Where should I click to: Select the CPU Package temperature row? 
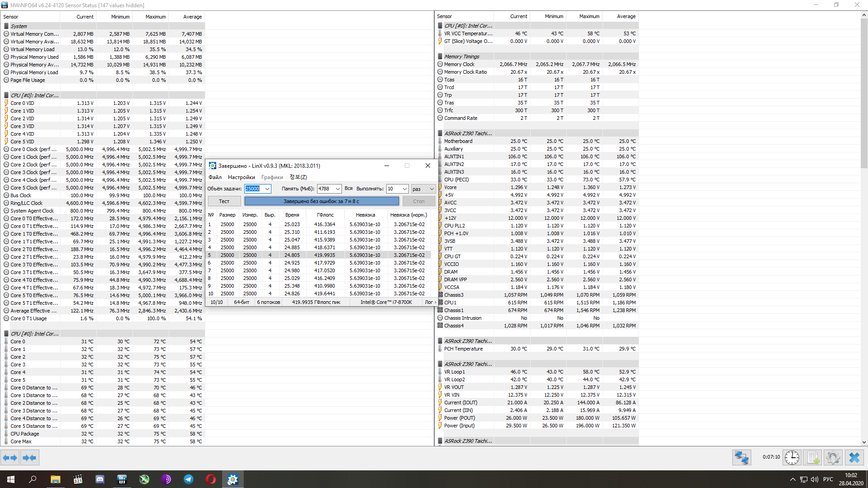coord(104,434)
